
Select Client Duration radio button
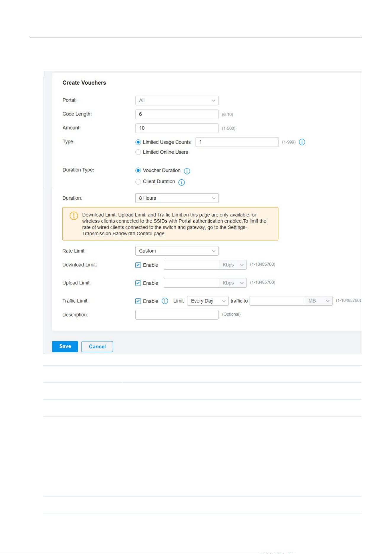click(x=138, y=181)
